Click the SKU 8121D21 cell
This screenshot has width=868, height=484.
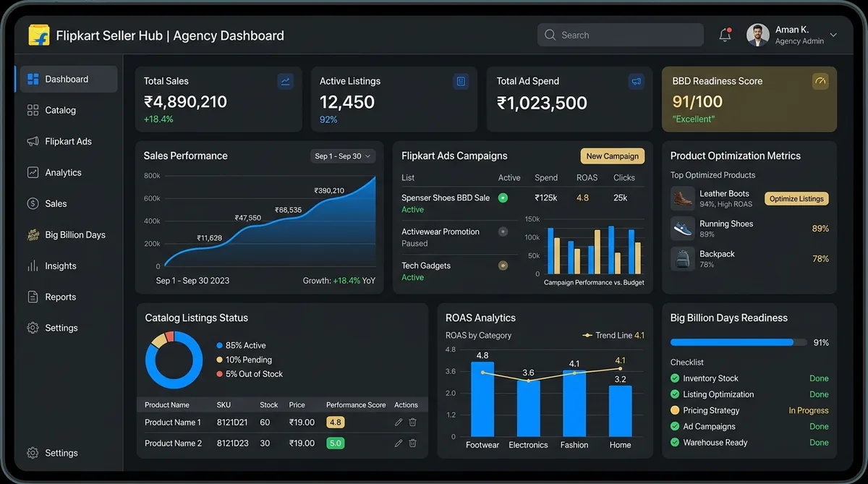(232, 423)
